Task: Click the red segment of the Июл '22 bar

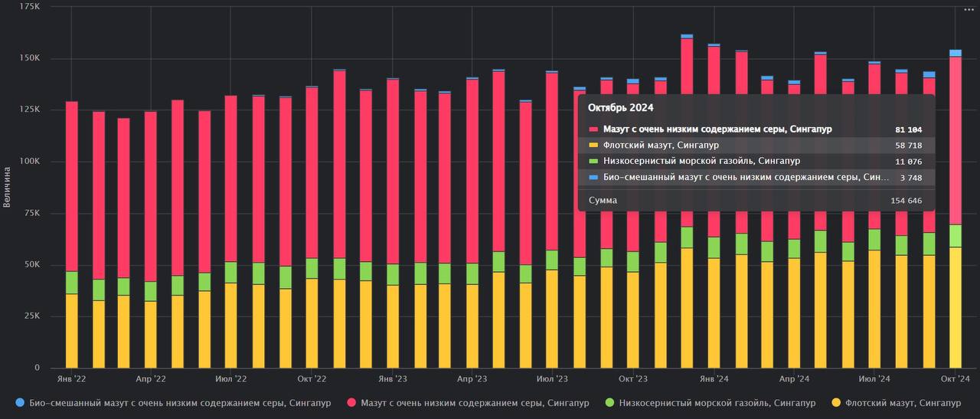Action: (x=231, y=178)
